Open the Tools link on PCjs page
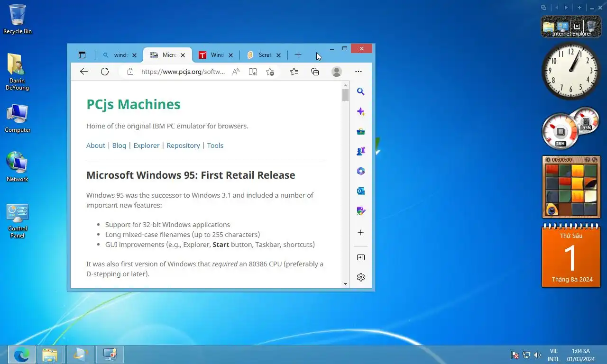Image resolution: width=607 pixels, height=364 pixels. pos(215,146)
